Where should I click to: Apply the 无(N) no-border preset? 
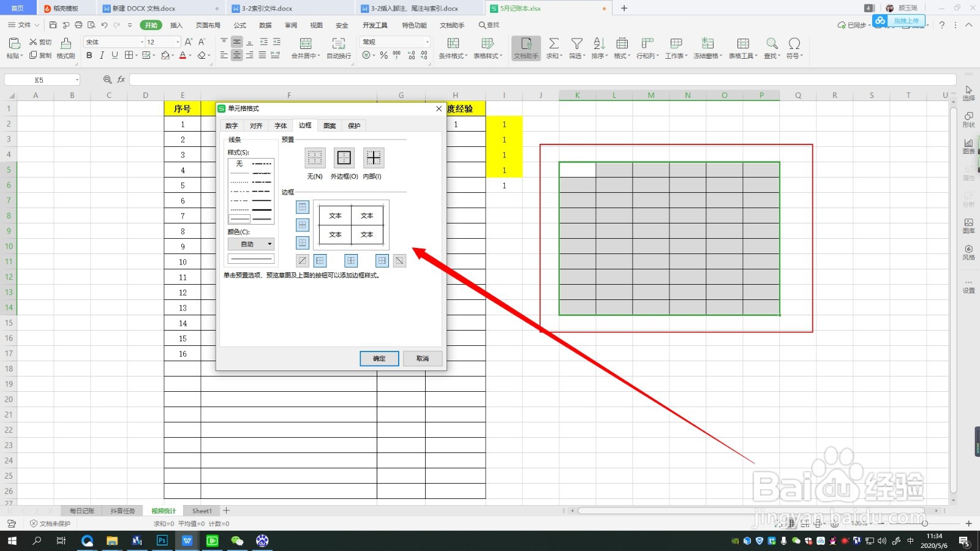315,158
